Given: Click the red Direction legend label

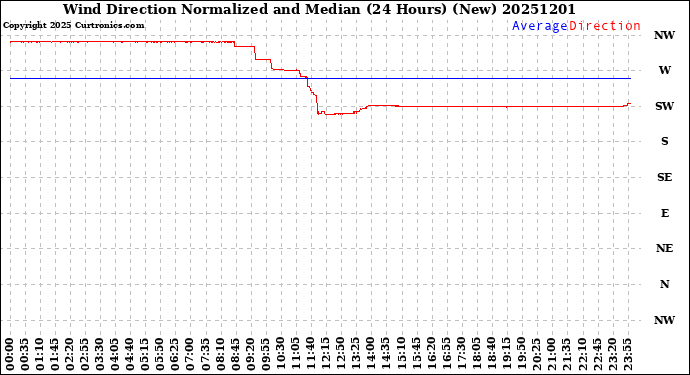Looking at the screenshot, I should pos(605,26).
